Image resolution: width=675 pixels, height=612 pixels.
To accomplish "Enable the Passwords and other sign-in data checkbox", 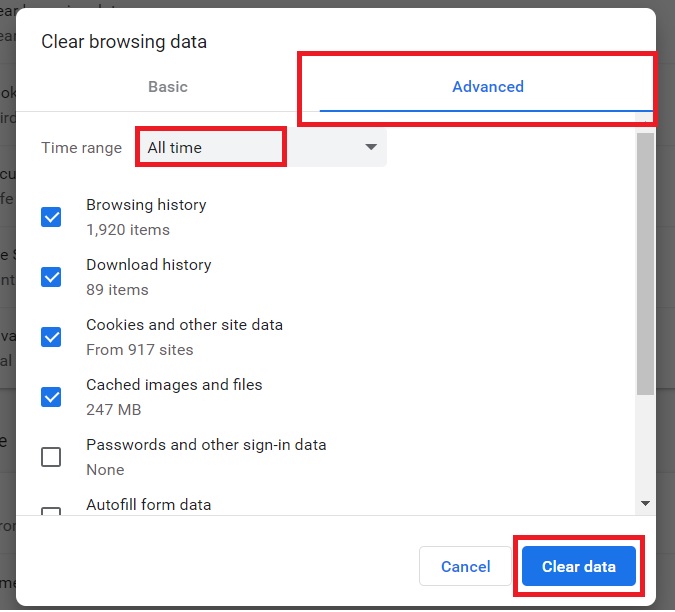I will pos(51,457).
